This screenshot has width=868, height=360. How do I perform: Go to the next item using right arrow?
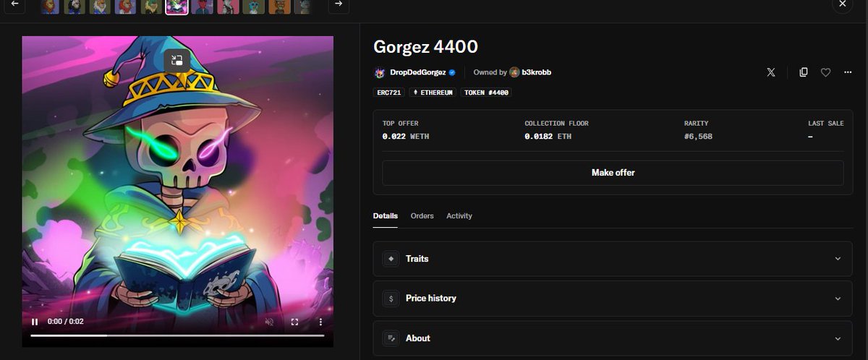click(x=339, y=4)
